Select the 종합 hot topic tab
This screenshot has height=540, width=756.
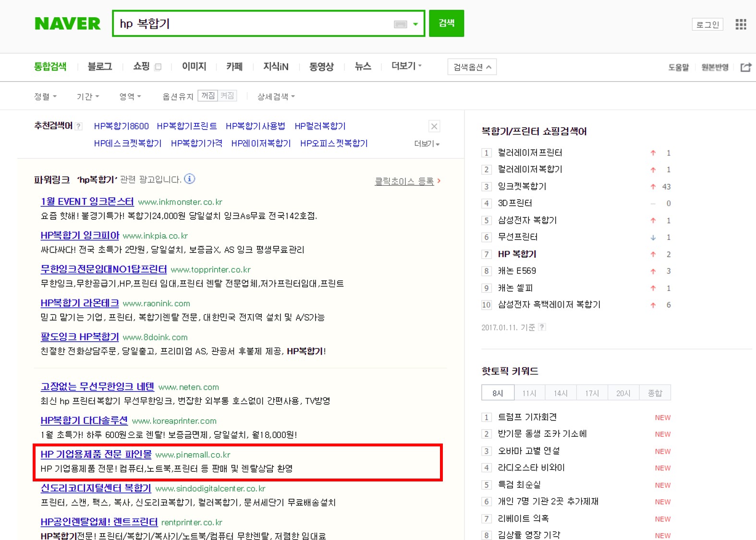655,393
